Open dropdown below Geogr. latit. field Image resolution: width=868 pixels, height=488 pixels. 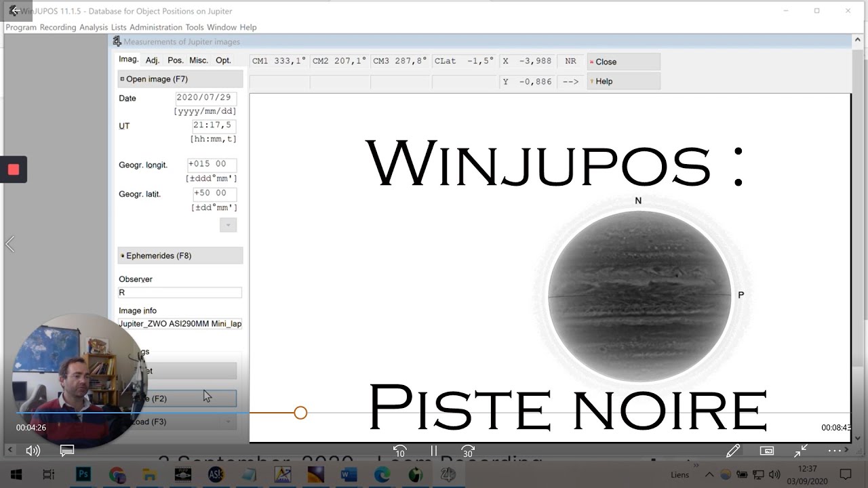[x=228, y=224]
